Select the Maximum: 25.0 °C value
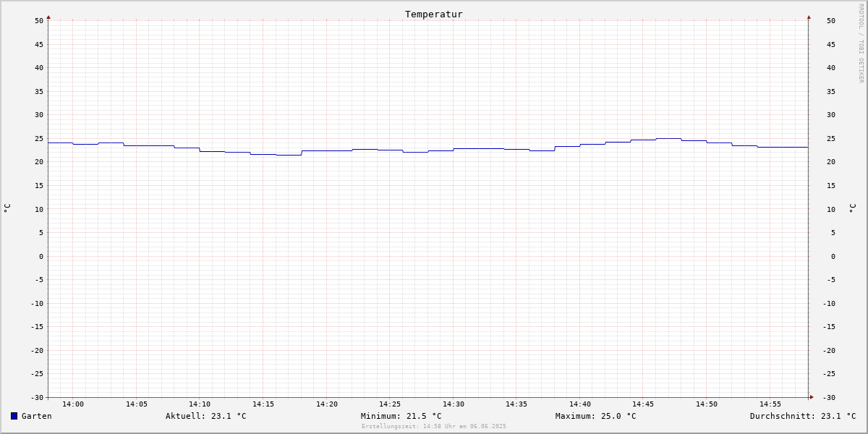This screenshot has height=434, width=868. click(x=596, y=416)
